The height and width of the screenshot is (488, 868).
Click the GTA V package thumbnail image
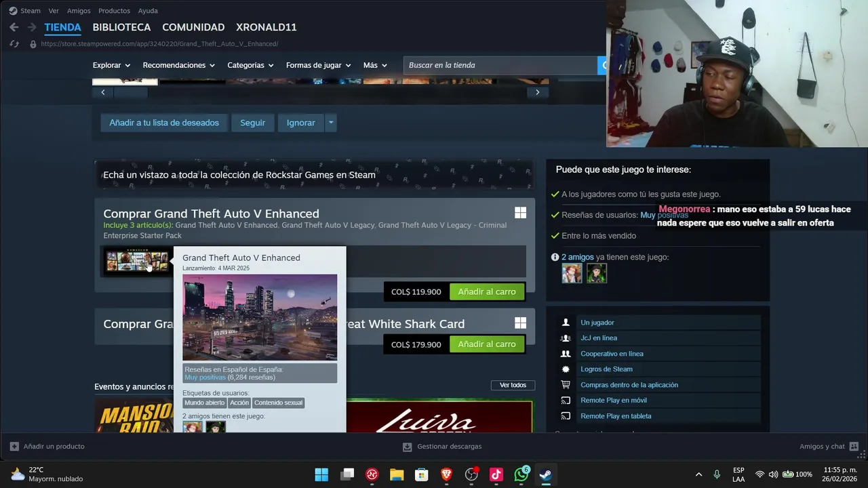pos(137,261)
